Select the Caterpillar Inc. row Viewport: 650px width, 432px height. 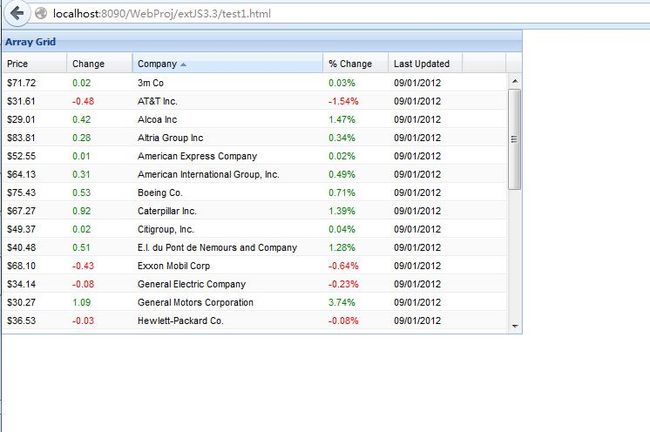click(x=255, y=210)
